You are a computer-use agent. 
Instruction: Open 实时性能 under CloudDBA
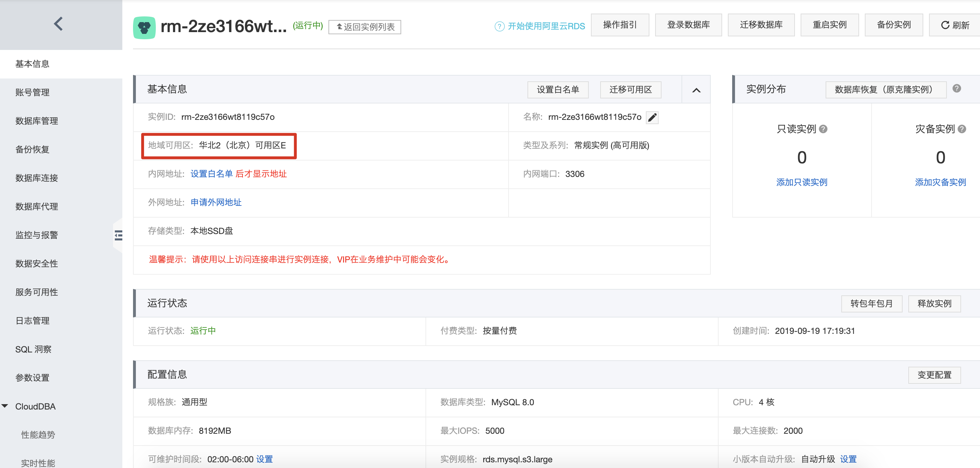point(38,463)
